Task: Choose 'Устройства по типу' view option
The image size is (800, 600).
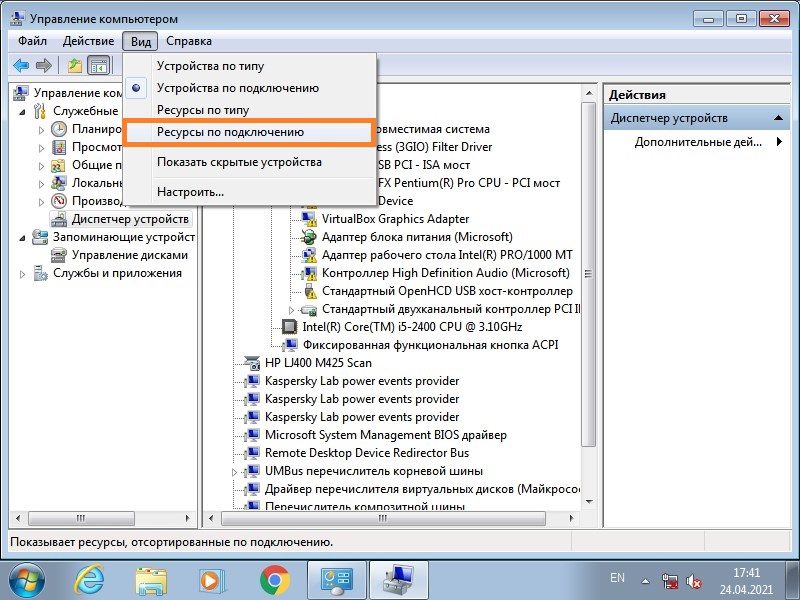Action: (x=210, y=66)
